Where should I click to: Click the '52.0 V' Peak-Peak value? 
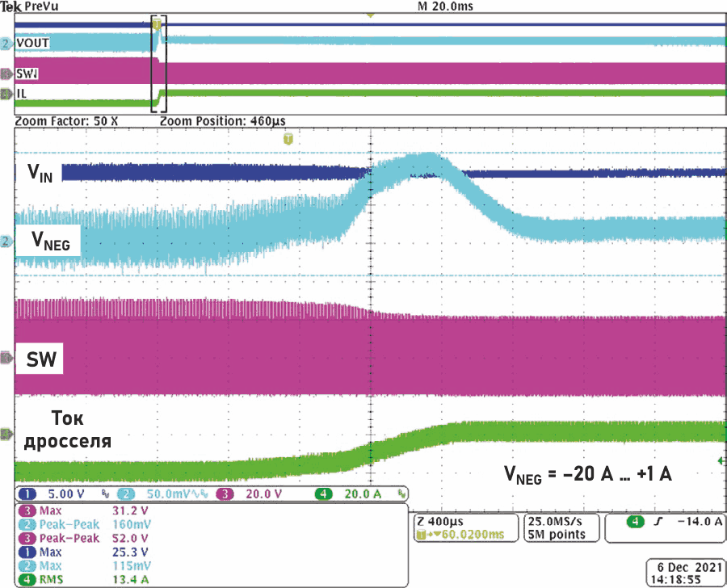coord(130,539)
